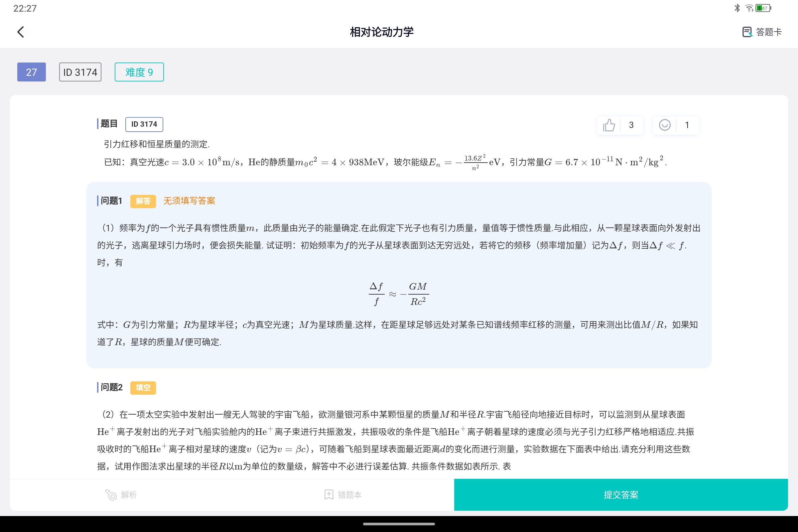Screen dimensions: 798x532
Task: Toggle the 难度 9 difficulty tag
Action: [139, 72]
